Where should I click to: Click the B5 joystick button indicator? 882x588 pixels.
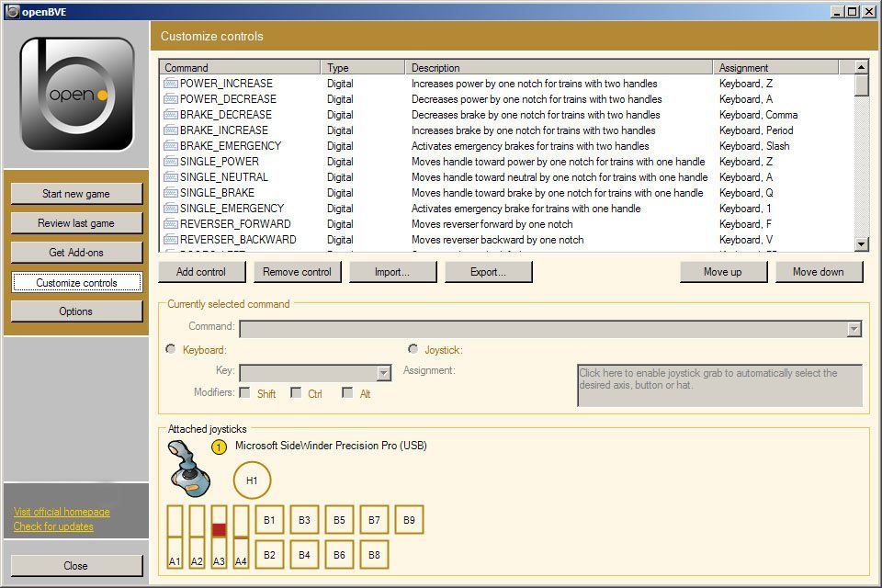pos(339,519)
